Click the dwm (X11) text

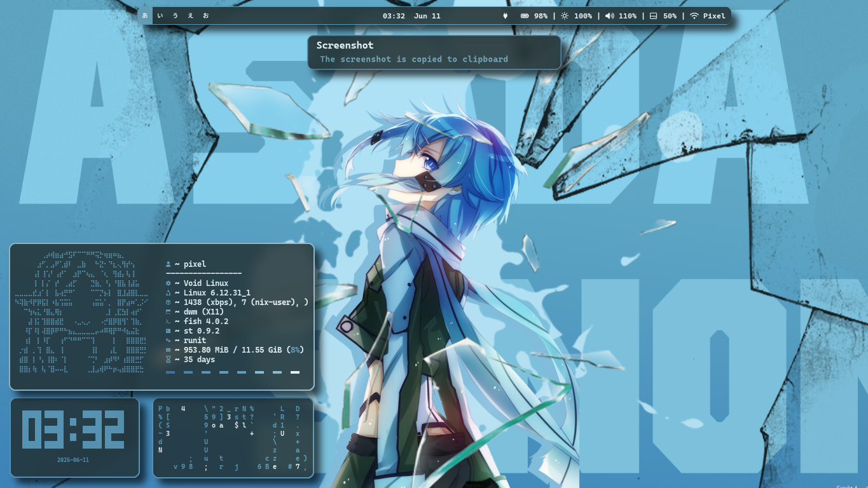click(x=203, y=312)
